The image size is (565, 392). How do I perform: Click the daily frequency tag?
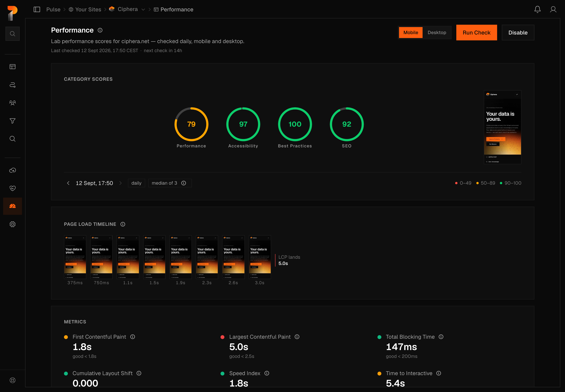(137, 183)
